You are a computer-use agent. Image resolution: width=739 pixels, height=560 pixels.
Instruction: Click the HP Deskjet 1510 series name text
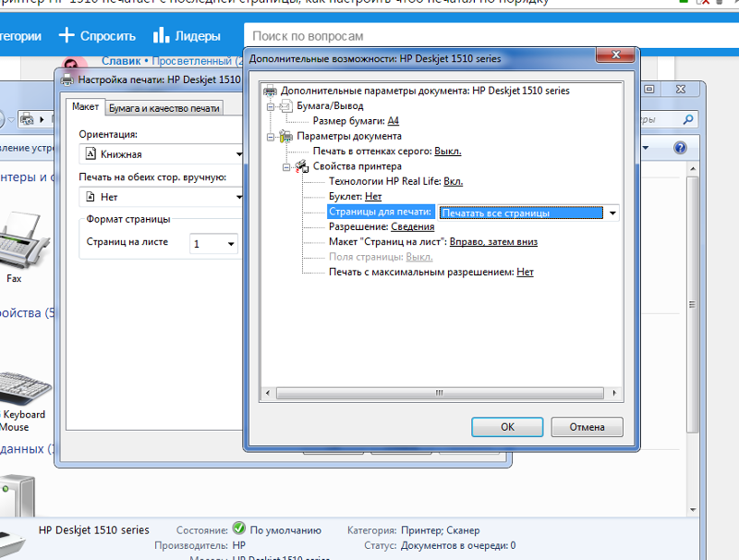pyautogui.click(x=94, y=530)
